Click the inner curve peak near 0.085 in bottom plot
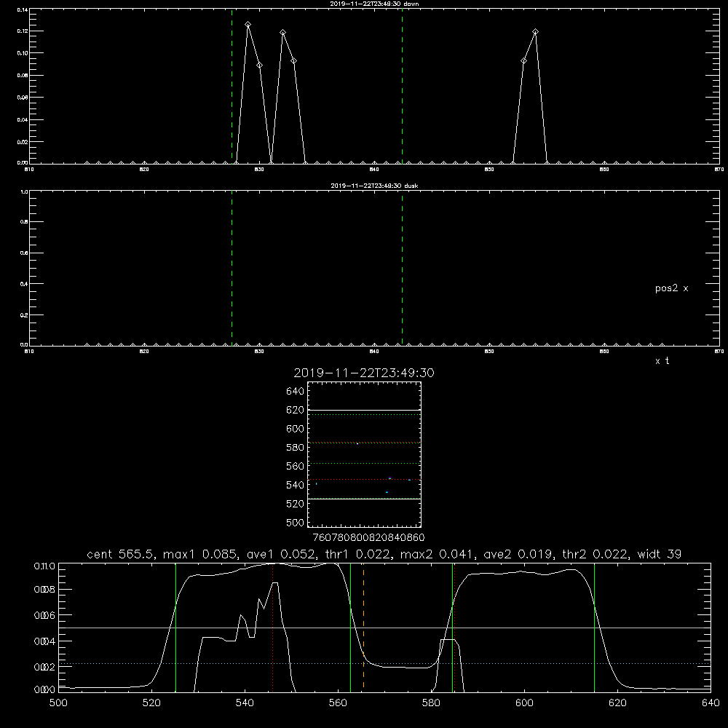728x728 pixels. [274, 582]
